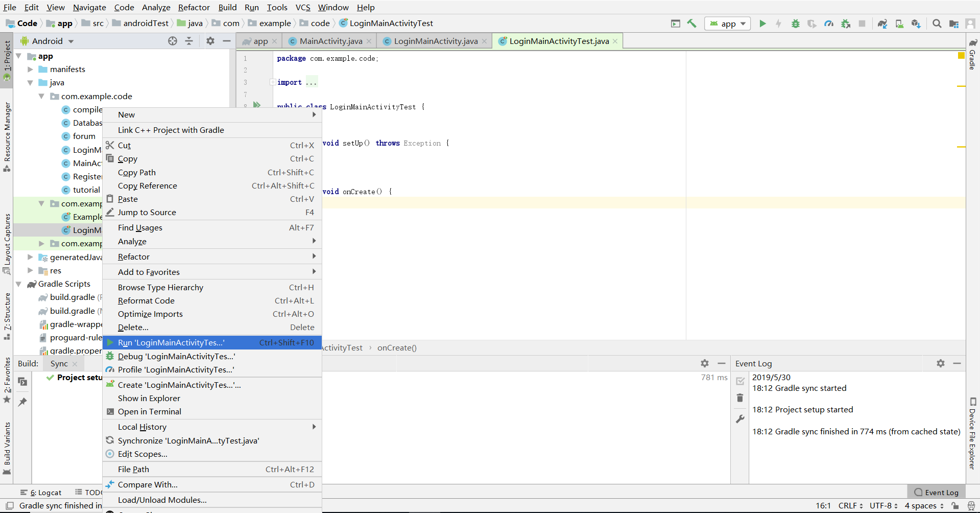Open Search Everywhere with the magnifier icon
This screenshot has width=980, height=513.
938,24
